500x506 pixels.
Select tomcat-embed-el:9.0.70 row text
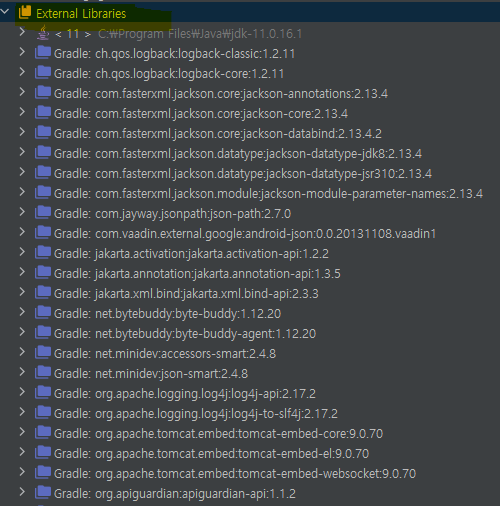pos(211,454)
